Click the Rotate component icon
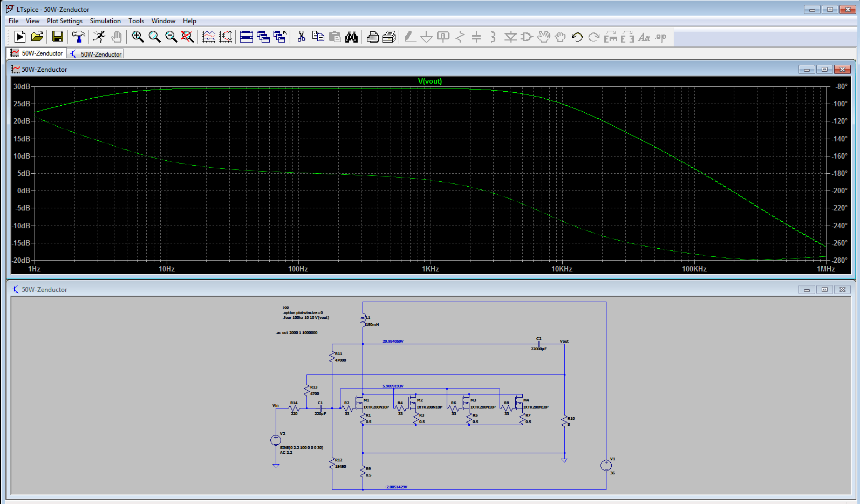The height and width of the screenshot is (504, 860). click(611, 37)
